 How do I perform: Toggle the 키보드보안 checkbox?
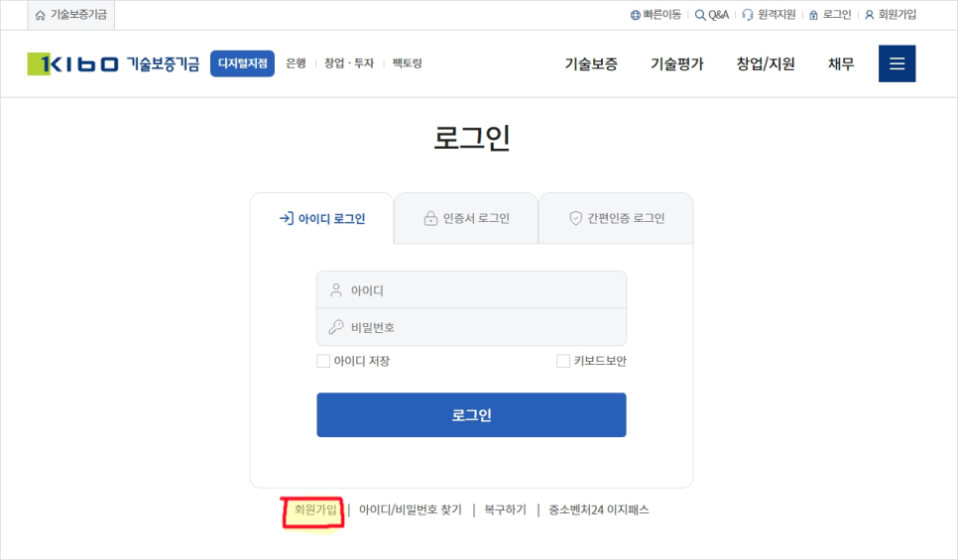[x=563, y=361]
